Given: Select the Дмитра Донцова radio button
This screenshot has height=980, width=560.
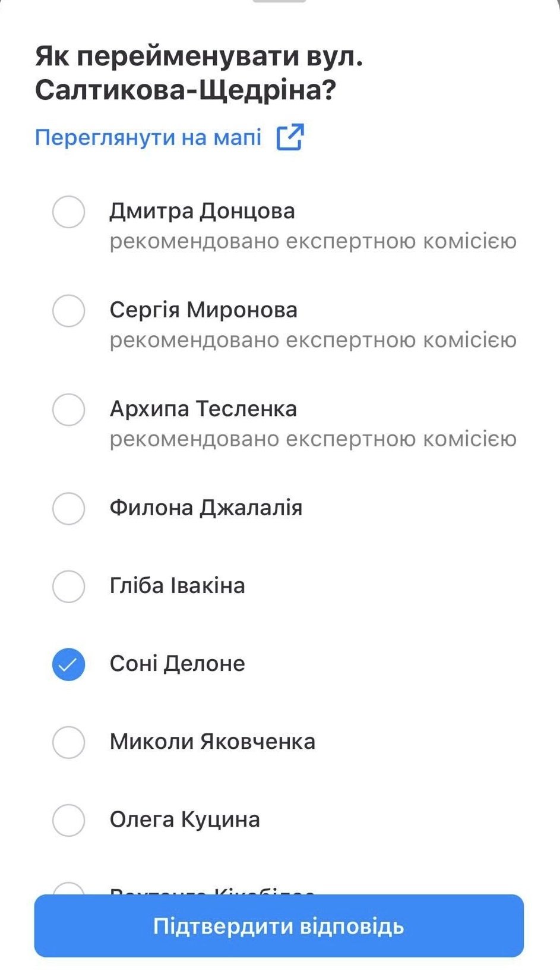Looking at the screenshot, I should 68,212.
